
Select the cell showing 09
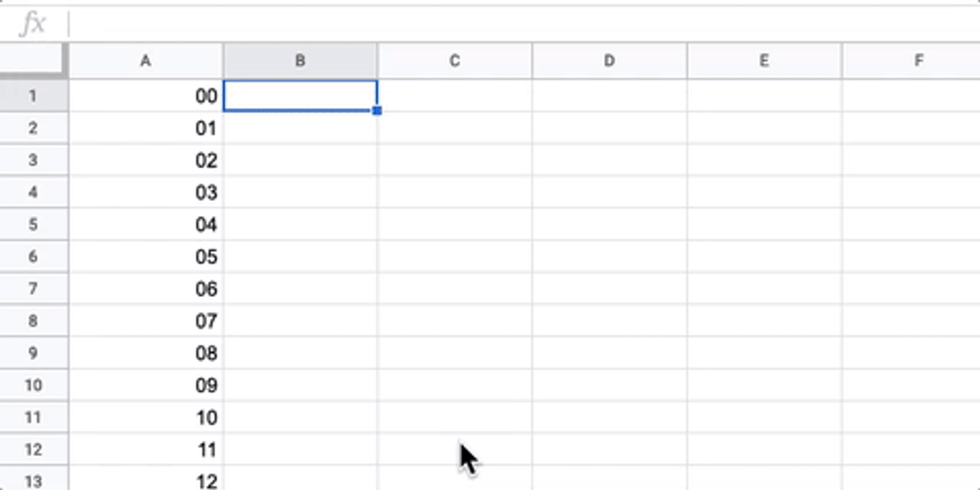click(x=146, y=385)
